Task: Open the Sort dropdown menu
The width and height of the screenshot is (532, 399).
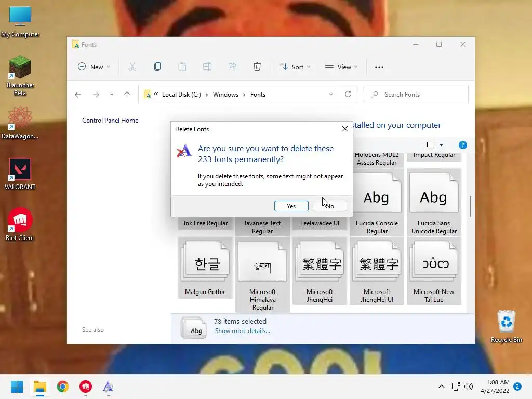Action: tap(295, 67)
